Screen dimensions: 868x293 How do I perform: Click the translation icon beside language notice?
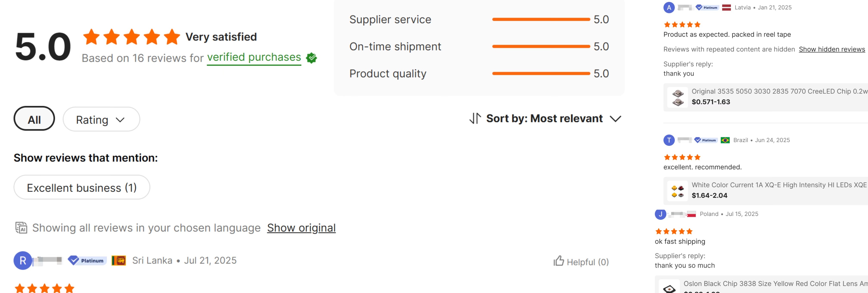pyautogui.click(x=21, y=228)
